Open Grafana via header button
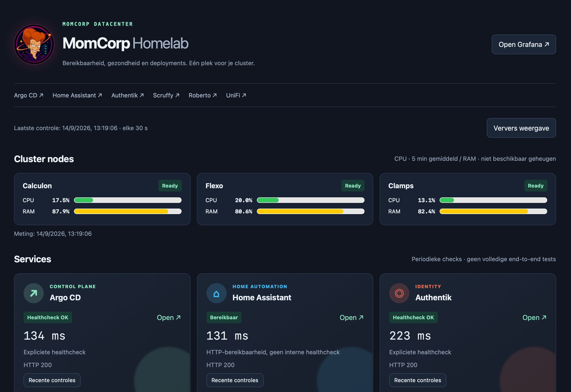The width and height of the screenshot is (571, 392). [x=524, y=44]
